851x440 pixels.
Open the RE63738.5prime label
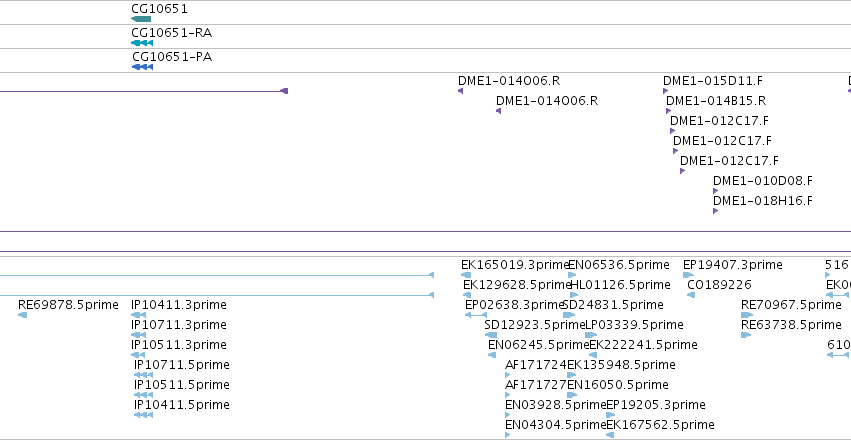point(791,325)
